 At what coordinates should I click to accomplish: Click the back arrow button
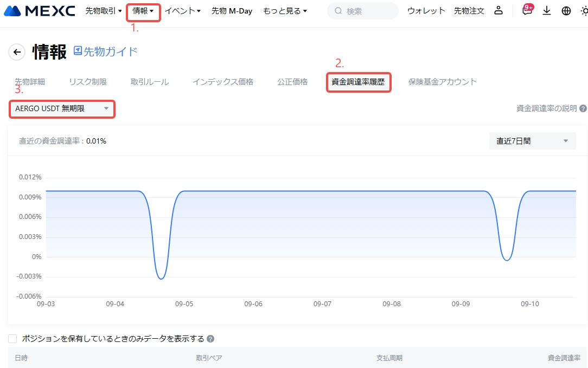point(17,52)
